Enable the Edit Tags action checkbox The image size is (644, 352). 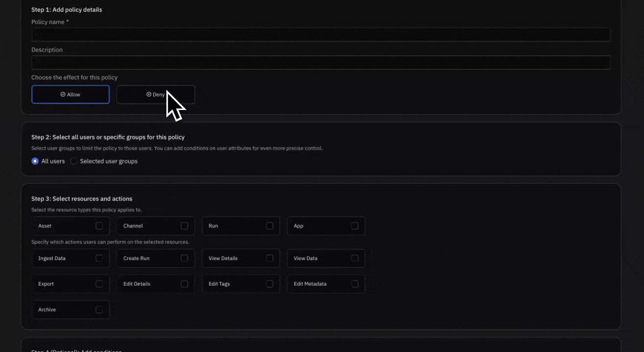pos(270,284)
